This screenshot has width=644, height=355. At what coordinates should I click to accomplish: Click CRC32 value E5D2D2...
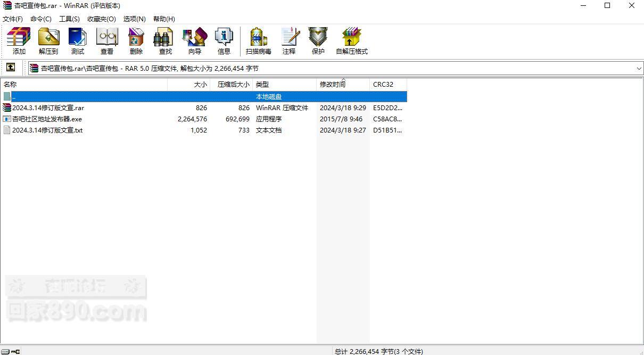pos(387,108)
